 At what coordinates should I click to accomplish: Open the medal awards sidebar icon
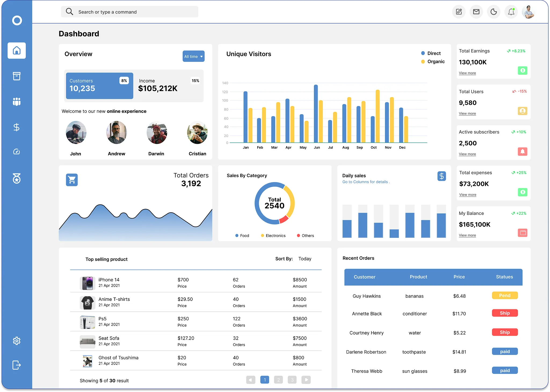point(17,178)
